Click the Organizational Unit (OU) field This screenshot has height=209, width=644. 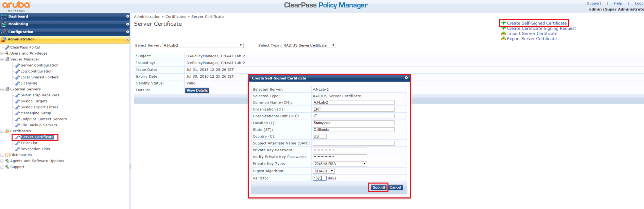point(353,116)
